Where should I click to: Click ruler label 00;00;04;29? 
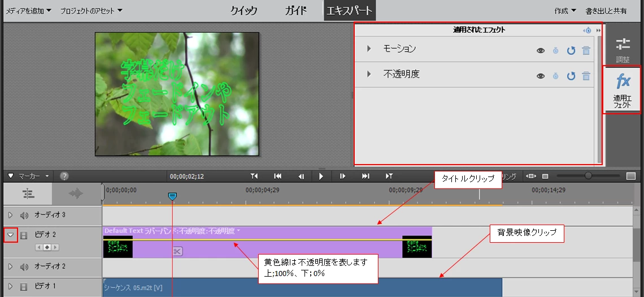tap(263, 190)
